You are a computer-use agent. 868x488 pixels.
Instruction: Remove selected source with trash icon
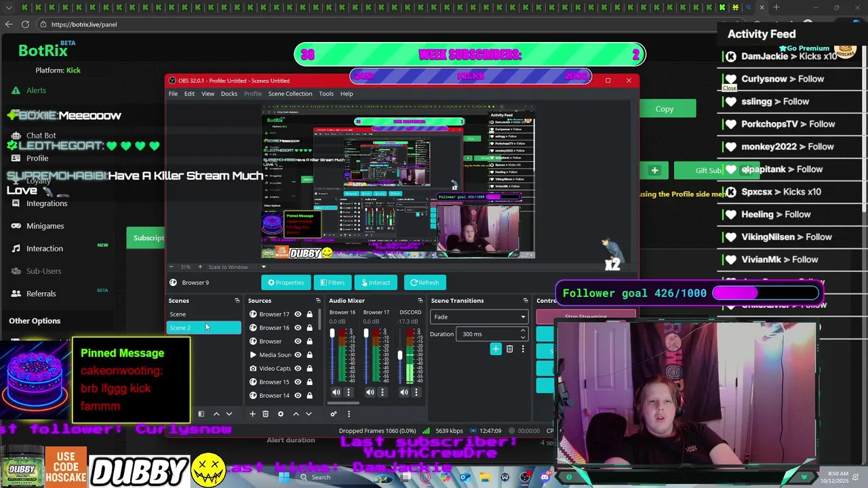click(x=266, y=414)
